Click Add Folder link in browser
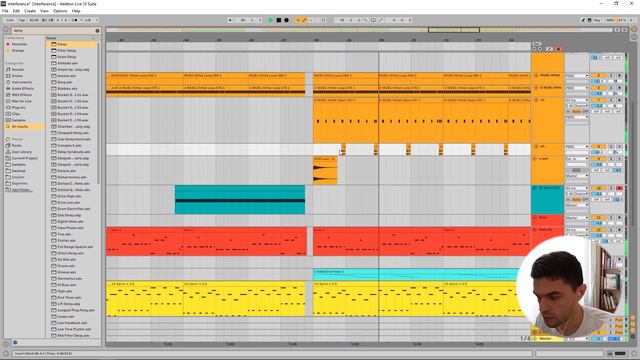 (x=22, y=190)
